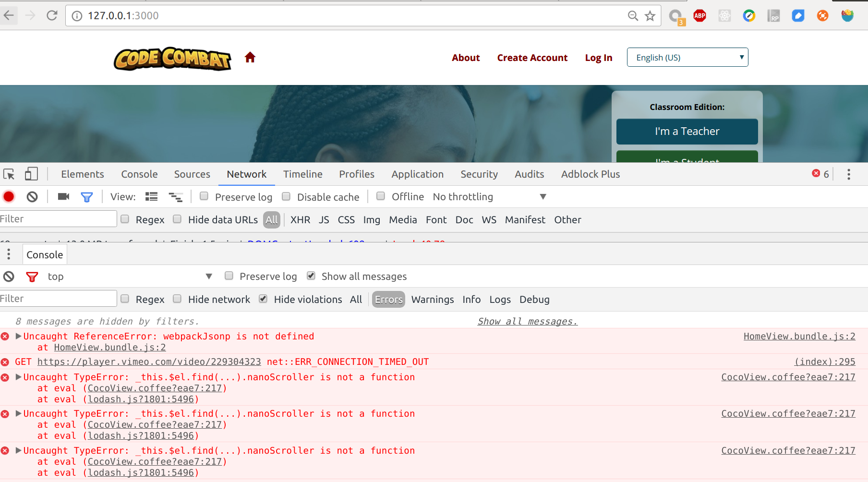Screen dimensions: 868x482
Task: Clear the console messages
Action: (x=9, y=276)
